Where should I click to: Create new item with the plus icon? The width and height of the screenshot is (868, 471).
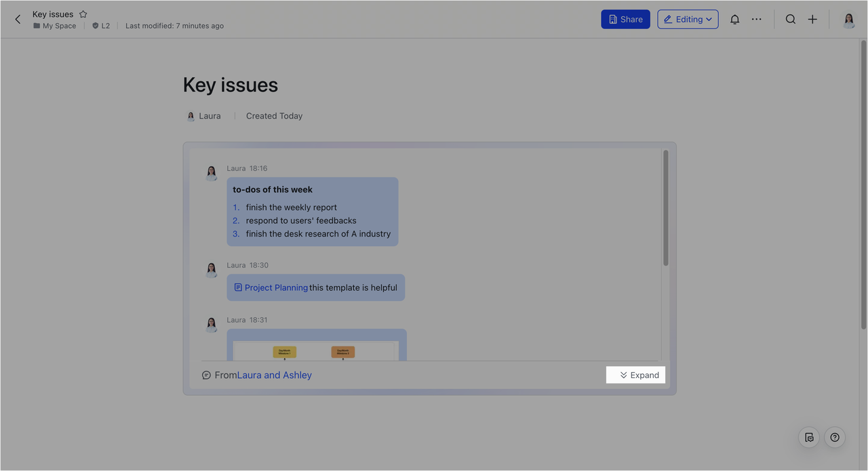coord(812,19)
